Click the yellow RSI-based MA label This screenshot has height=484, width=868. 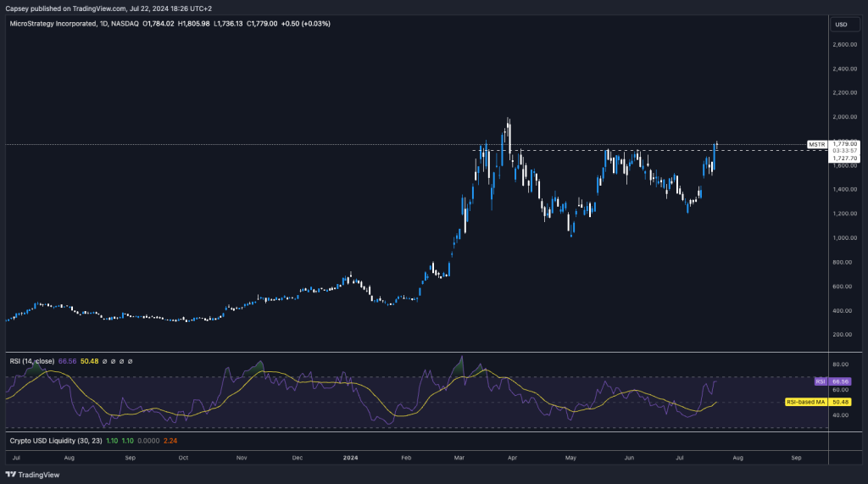(x=805, y=402)
